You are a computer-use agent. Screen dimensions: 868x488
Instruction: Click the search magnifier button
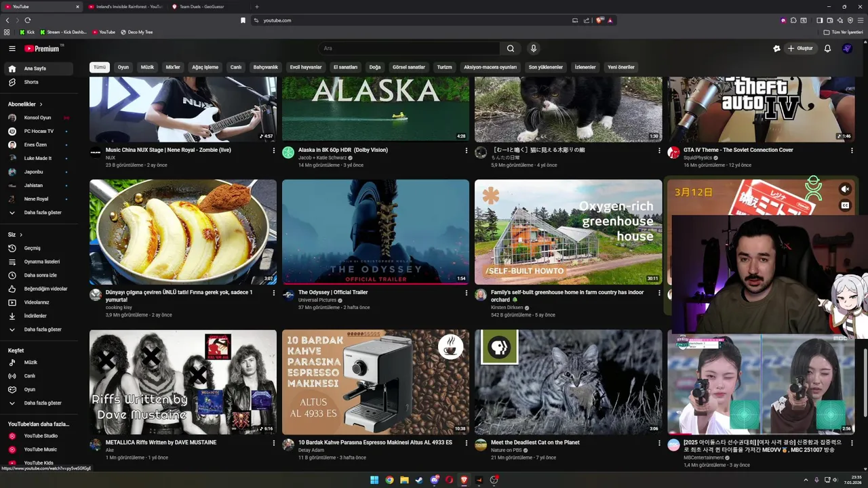tap(511, 49)
